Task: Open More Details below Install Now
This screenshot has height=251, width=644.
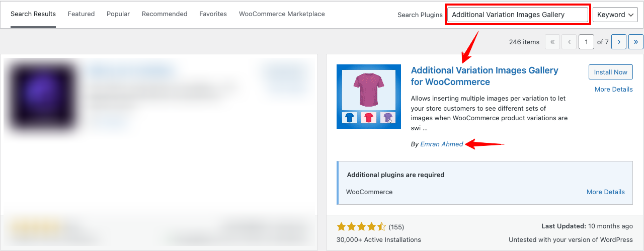Action: coord(613,90)
